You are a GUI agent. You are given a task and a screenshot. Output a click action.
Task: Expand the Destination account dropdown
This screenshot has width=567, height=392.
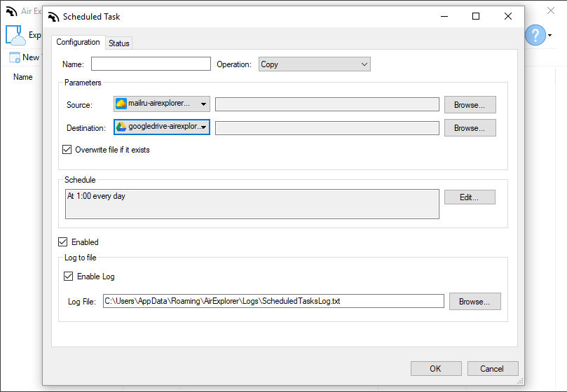[x=162, y=127]
